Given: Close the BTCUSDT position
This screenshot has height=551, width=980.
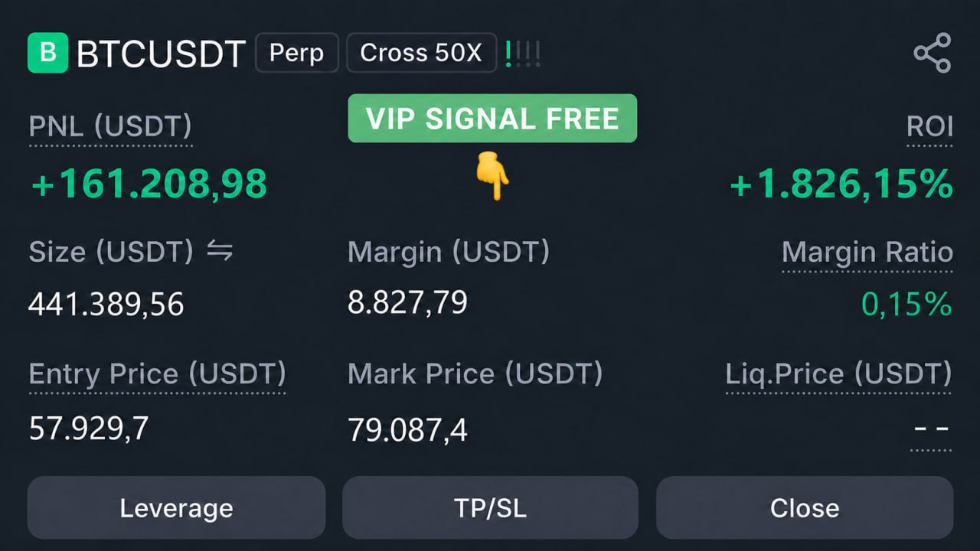Looking at the screenshot, I should [805, 508].
